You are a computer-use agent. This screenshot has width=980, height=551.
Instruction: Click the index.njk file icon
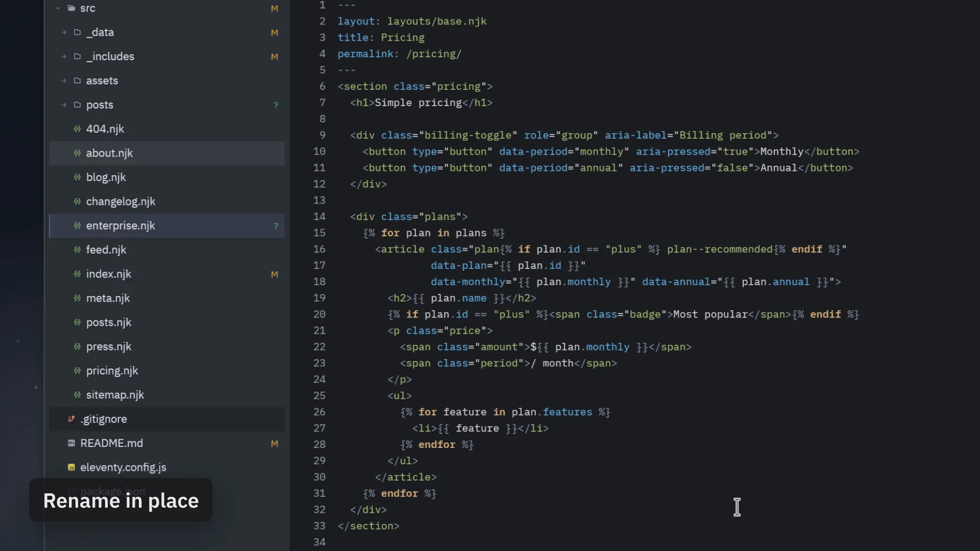(77, 274)
